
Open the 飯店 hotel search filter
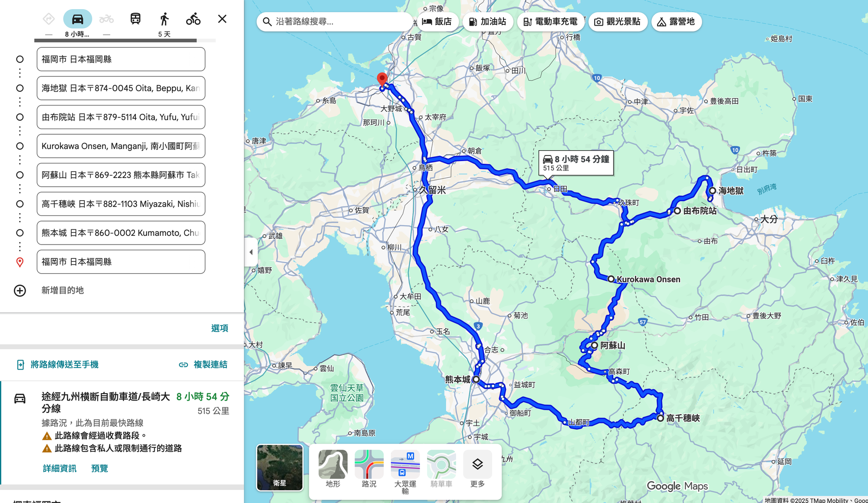click(x=438, y=21)
